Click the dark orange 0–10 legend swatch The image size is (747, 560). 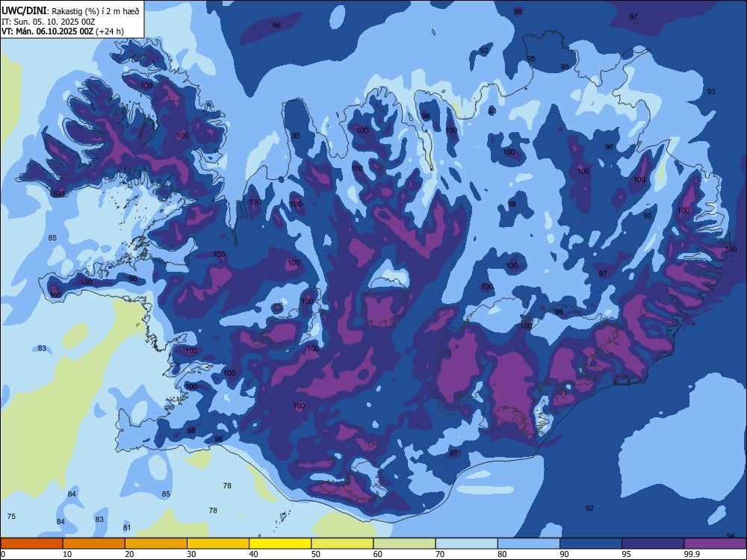(x=32, y=544)
